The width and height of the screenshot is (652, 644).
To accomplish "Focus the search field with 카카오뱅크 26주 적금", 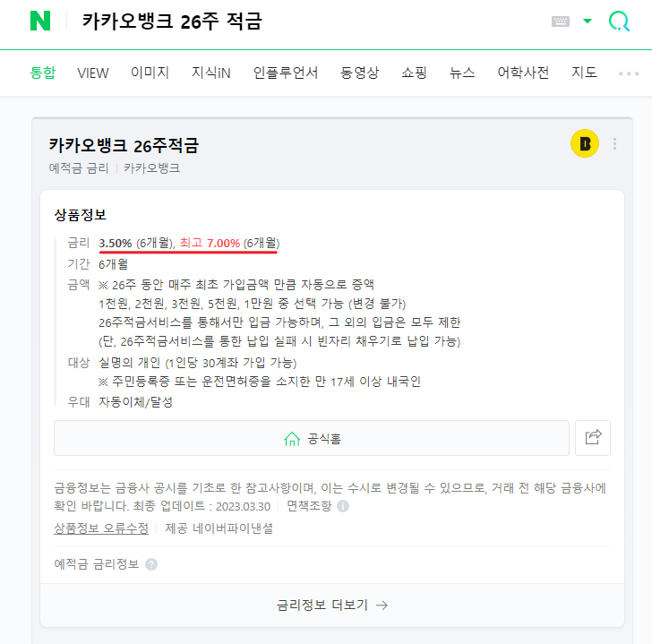I will click(172, 21).
